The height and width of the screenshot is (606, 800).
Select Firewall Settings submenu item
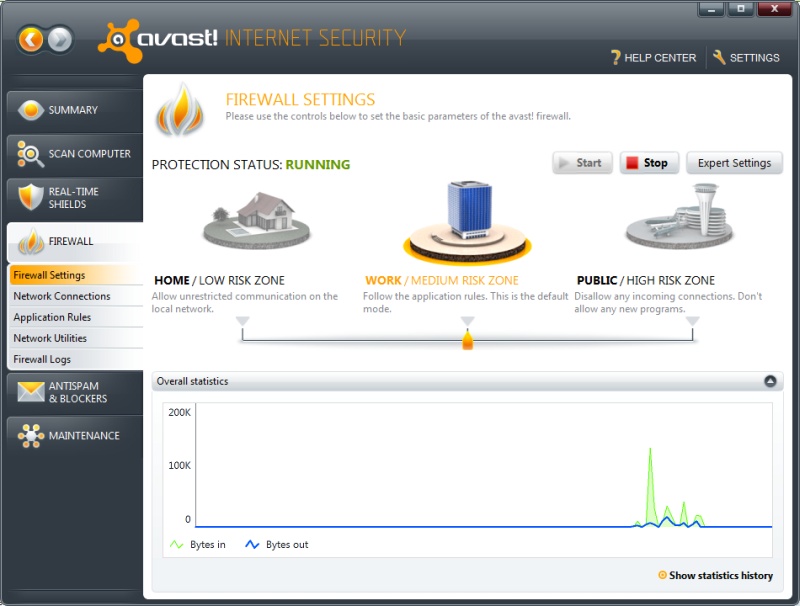[x=76, y=275]
